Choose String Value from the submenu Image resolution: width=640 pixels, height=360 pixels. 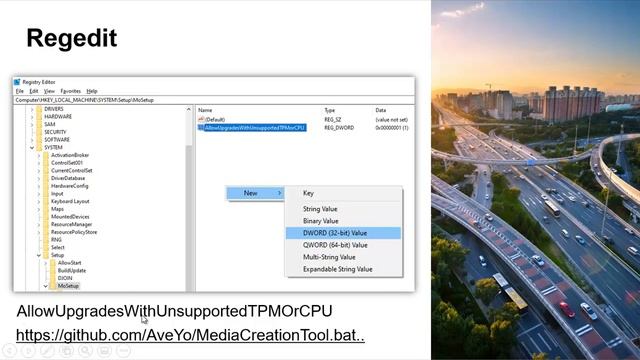pyautogui.click(x=344, y=209)
